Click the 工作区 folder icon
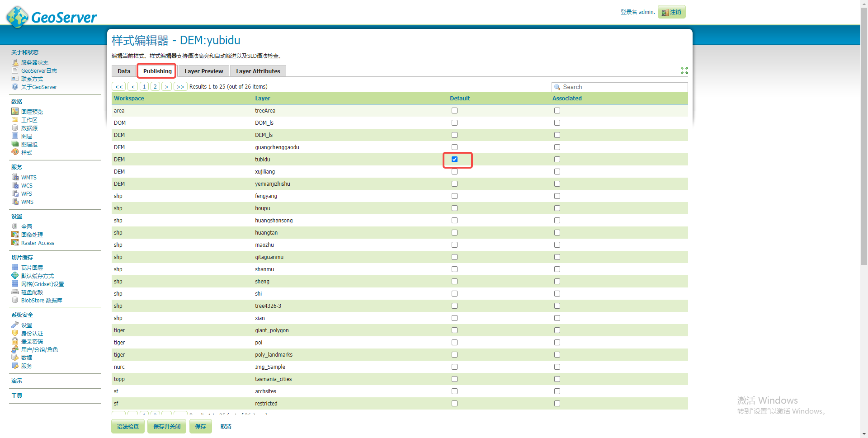Screen dimensions: 868x438 (x=15, y=120)
